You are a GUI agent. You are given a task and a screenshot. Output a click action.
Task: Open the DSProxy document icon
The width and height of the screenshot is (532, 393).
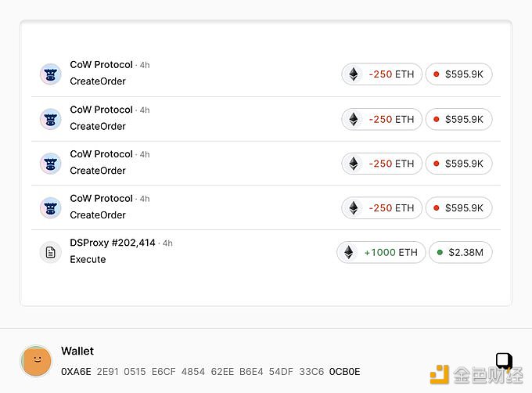click(x=51, y=252)
